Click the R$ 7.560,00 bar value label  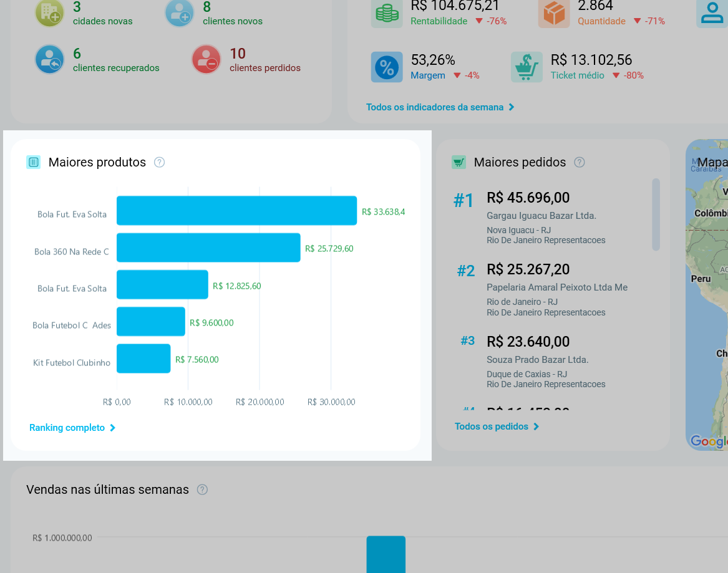197,360
